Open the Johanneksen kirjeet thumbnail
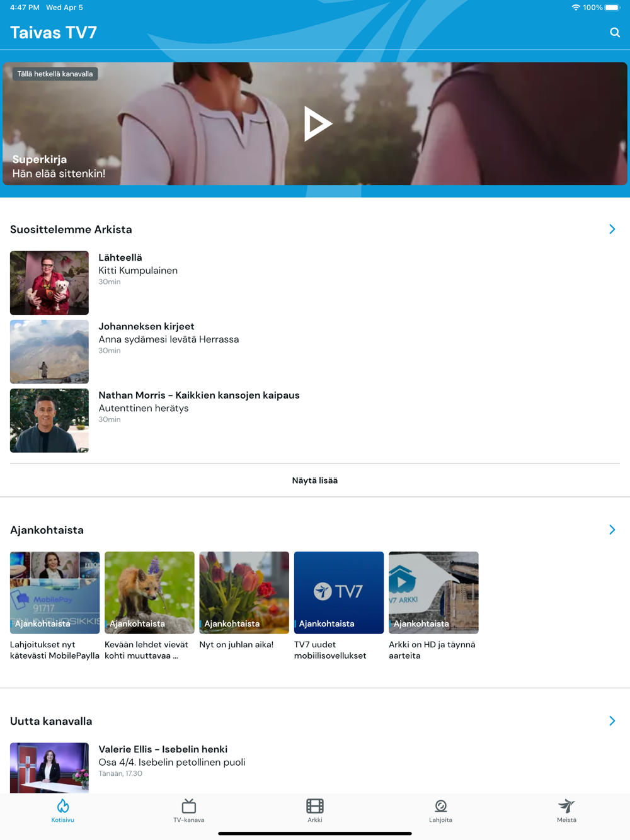Screen dimensions: 630x840 (49, 351)
